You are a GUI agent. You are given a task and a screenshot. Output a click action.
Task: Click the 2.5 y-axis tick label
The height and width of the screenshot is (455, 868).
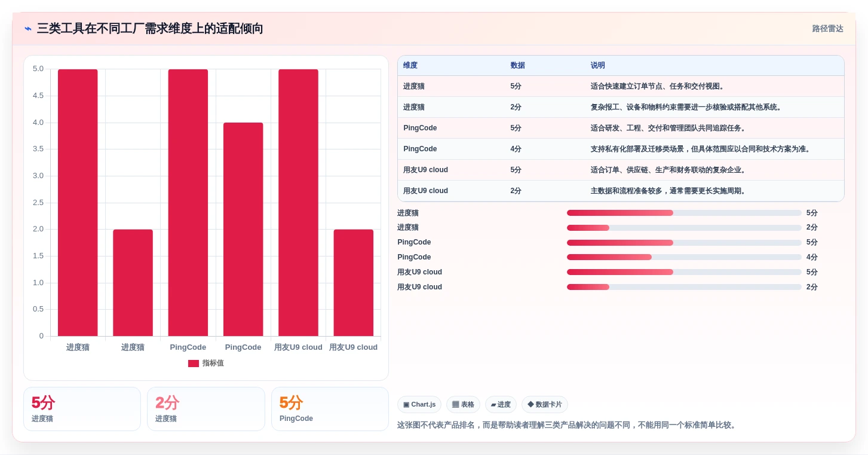(x=38, y=203)
